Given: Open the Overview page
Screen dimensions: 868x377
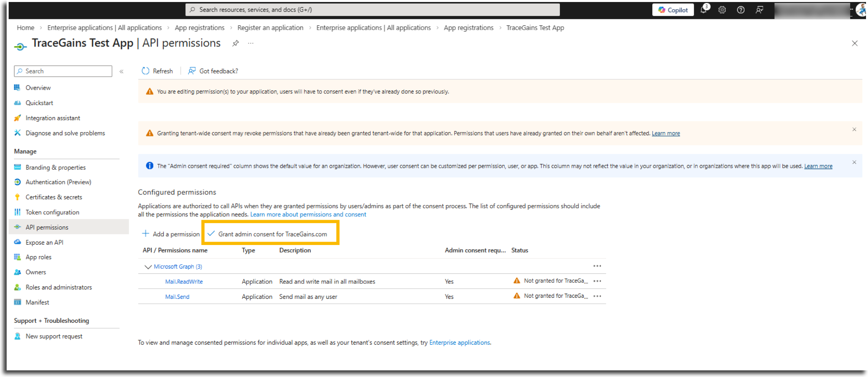Looking at the screenshot, I should point(38,88).
